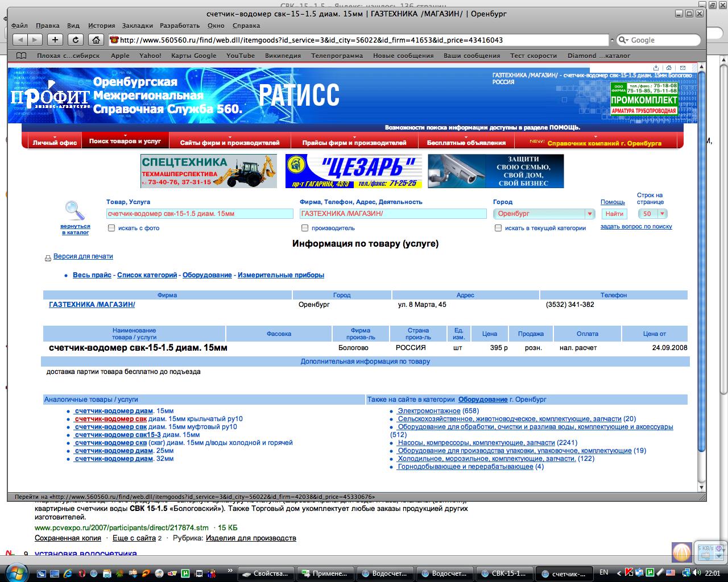728x582 pixels.
Task: Go back with the Safari back arrow
Action: (x=20, y=40)
